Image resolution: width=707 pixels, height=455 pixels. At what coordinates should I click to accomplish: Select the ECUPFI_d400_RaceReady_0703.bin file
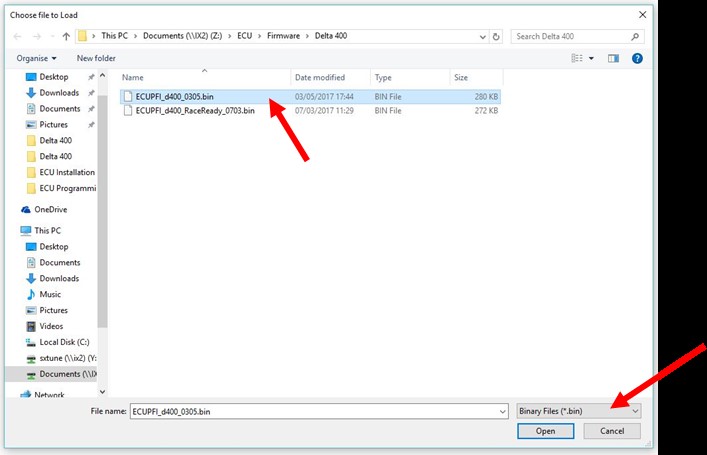click(195, 110)
